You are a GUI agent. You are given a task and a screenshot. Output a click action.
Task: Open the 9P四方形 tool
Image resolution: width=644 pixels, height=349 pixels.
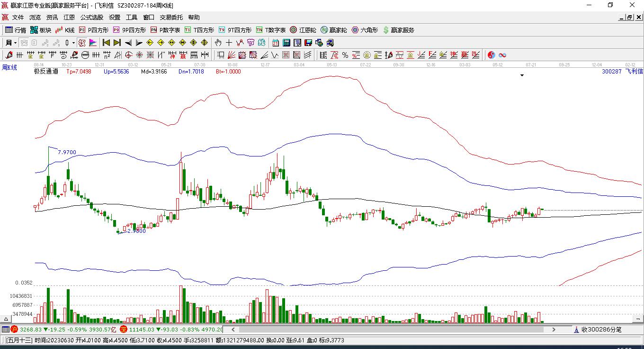pos(129,30)
